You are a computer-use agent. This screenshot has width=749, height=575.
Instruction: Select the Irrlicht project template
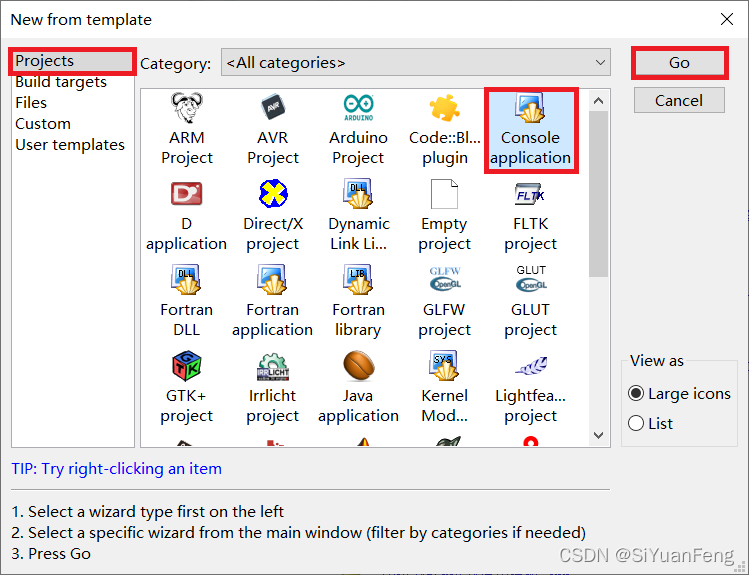(x=273, y=388)
